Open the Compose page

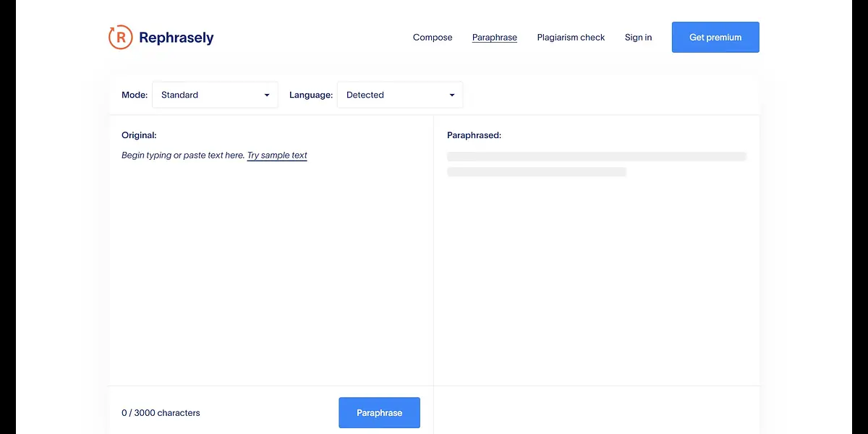point(433,38)
